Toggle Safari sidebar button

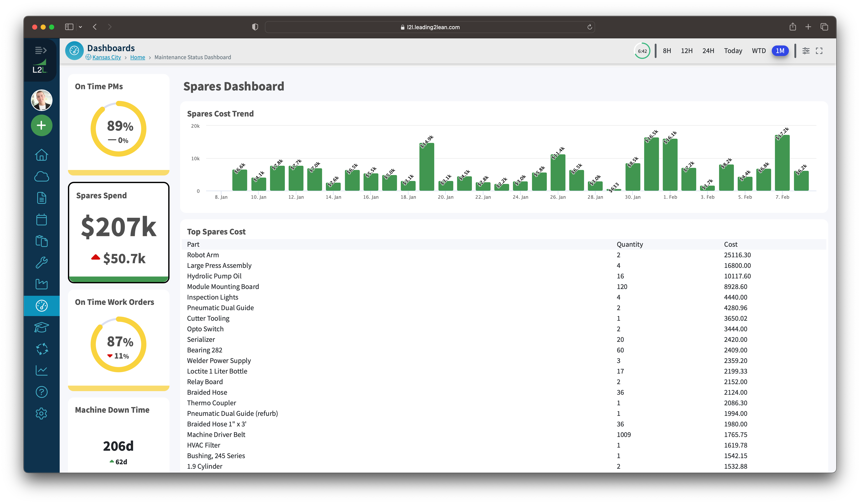coord(69,27)
